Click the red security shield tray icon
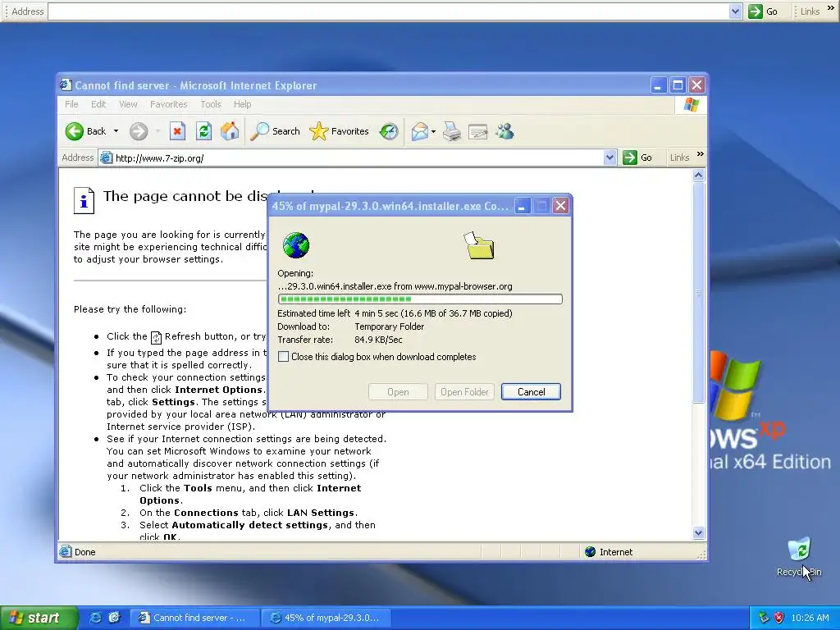Viewport: 840px width, 630px height. [x=779, y=618]
